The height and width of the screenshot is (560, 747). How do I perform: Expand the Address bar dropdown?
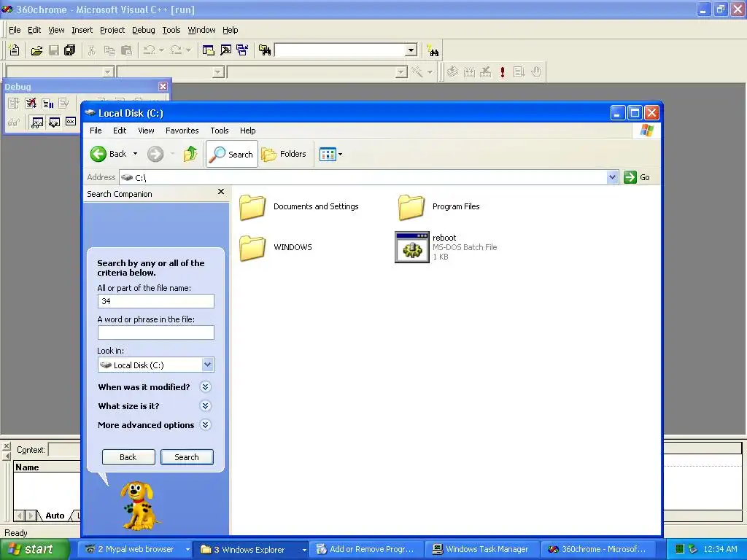click(612, 177)
